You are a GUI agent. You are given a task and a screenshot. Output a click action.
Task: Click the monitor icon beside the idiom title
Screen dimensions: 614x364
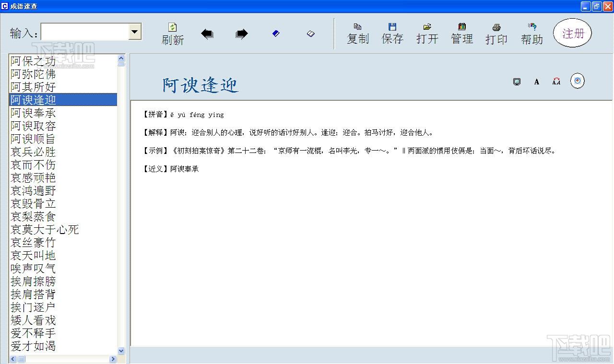517,82
